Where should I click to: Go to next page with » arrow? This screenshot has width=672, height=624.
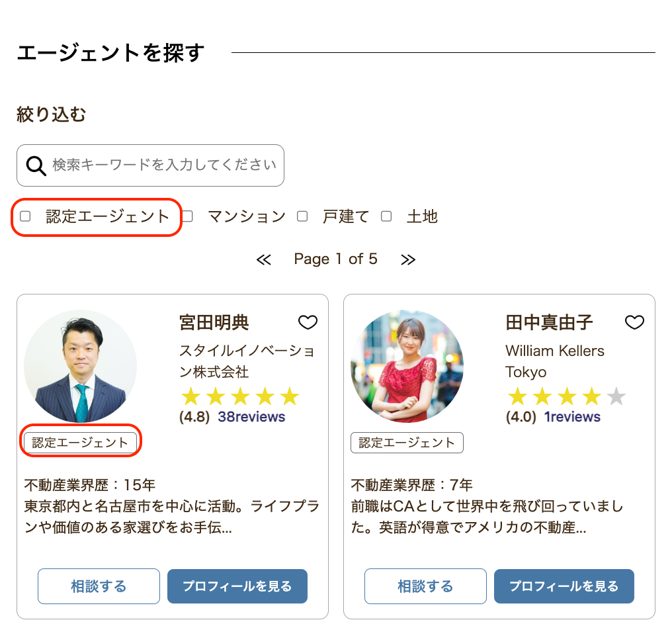tap(408, 259)
